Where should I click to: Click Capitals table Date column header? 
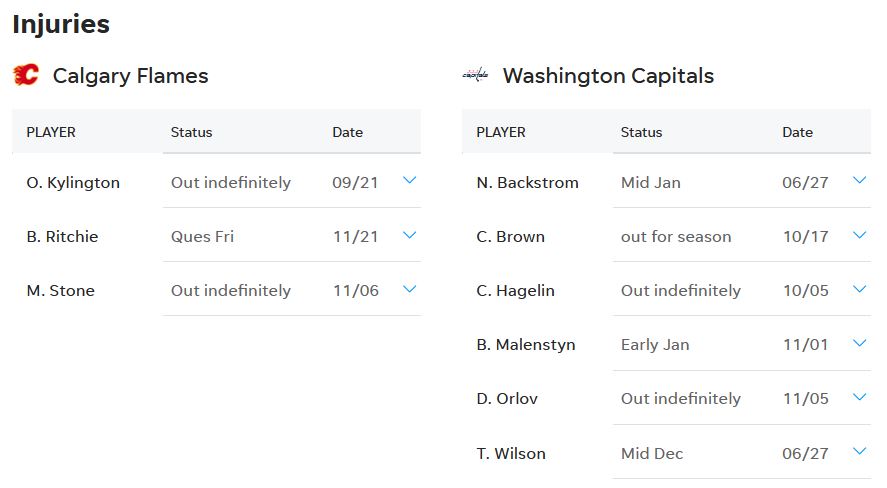pyautogui.click(x=797, y=132)
